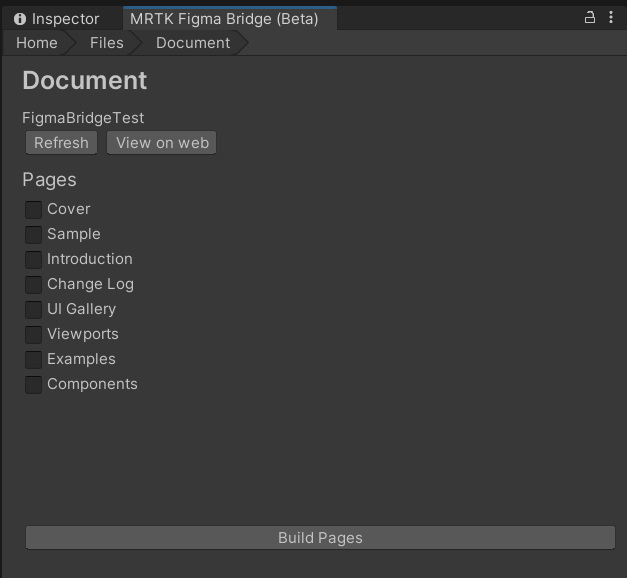Click the Inspector info icon

click(20, 19)
